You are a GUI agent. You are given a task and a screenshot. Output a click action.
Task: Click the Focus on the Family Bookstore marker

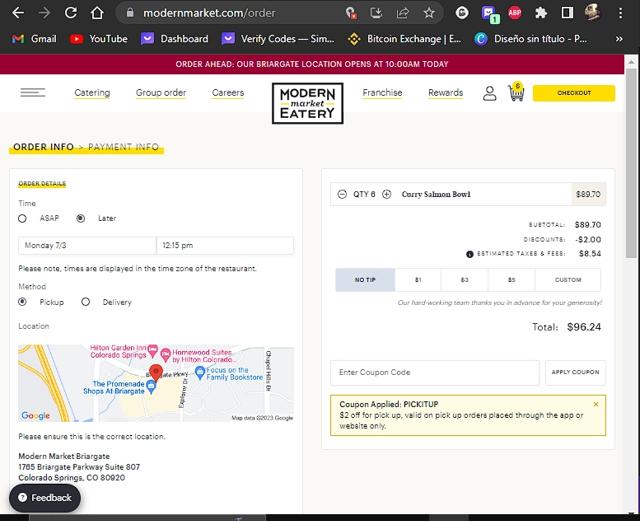coord(200,373)
